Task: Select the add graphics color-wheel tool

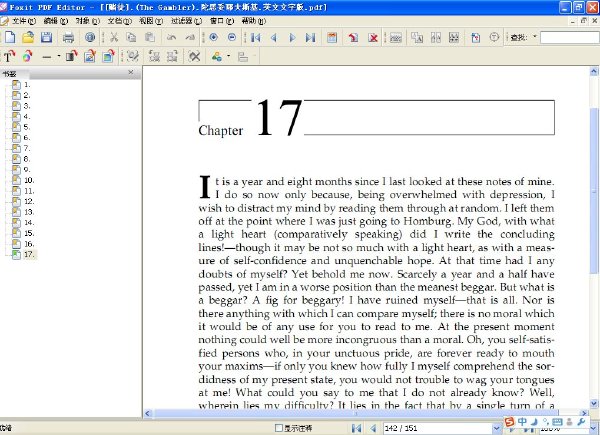Action: pyautogui.click(x=27, y=57)
